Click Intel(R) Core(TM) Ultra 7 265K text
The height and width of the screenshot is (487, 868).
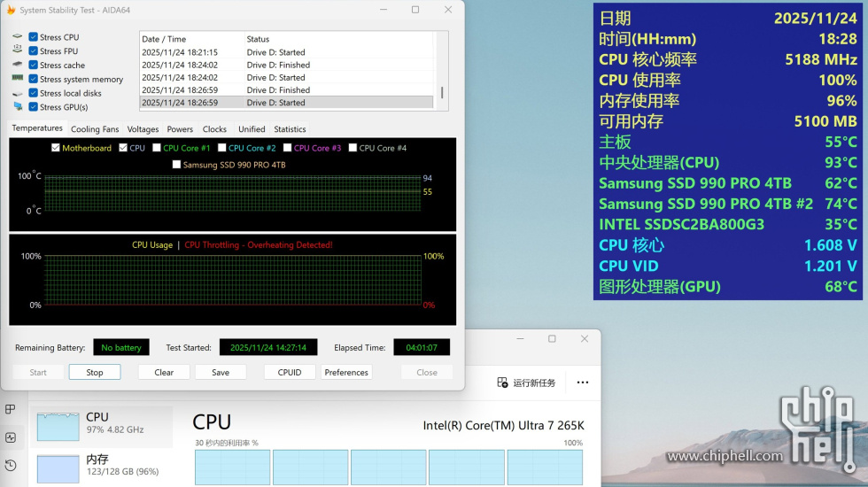[503, 426]
